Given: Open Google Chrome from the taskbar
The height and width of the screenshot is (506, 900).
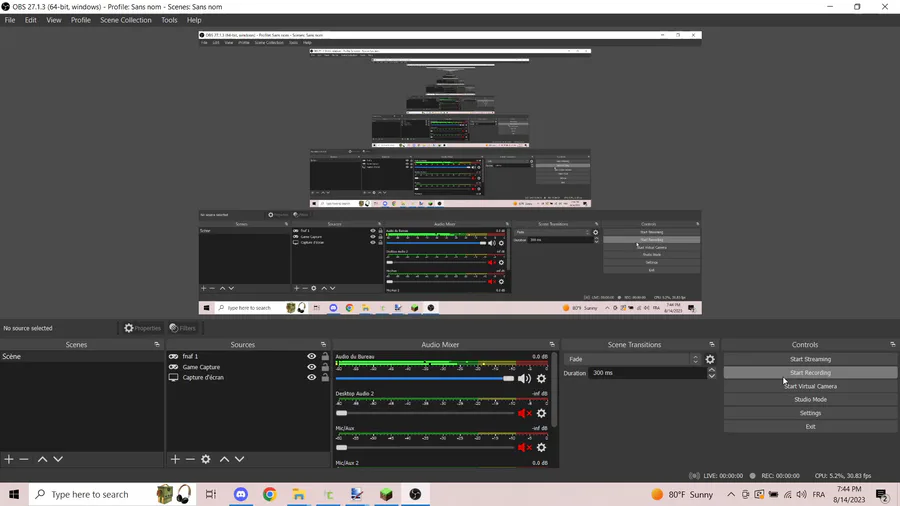Looking at the screenshot, I should pyautogui.click(x=270, y=495).
